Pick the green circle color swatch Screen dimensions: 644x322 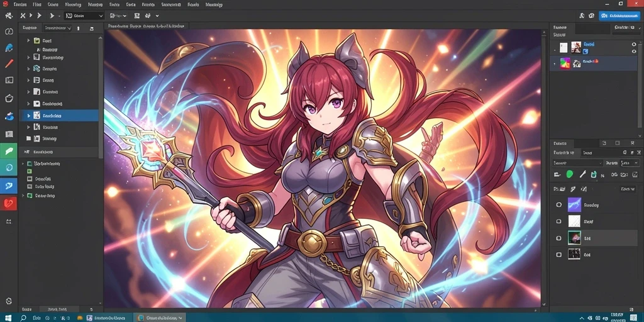570,174
